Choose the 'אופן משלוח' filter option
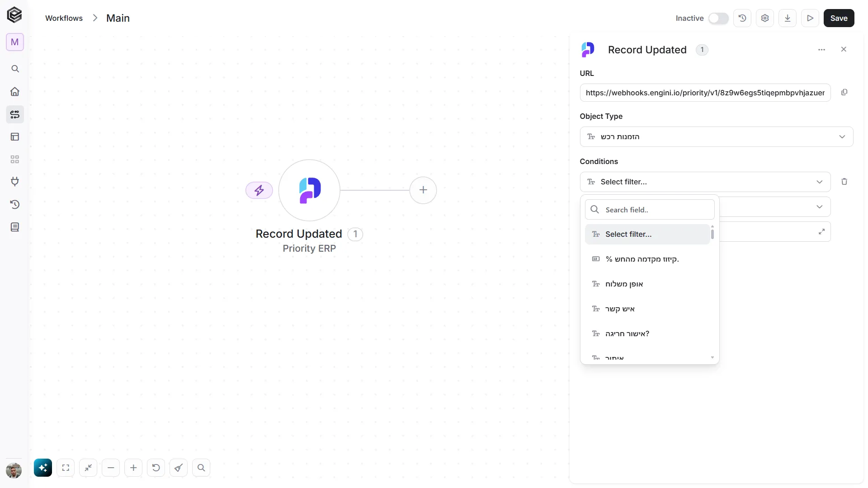The height and width of the screenshot is (488, 868). (x=647, y=284)
